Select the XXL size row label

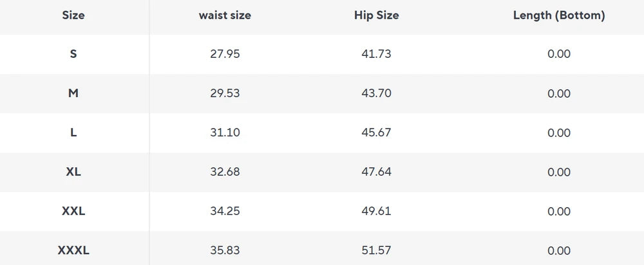pyautogui.click(x=73, y=211)
